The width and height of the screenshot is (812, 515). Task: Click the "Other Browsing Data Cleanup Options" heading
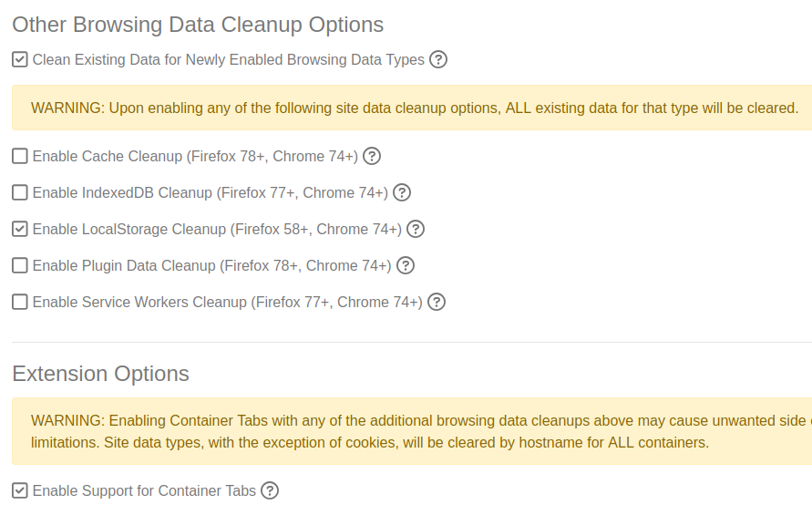coord(198,25)
